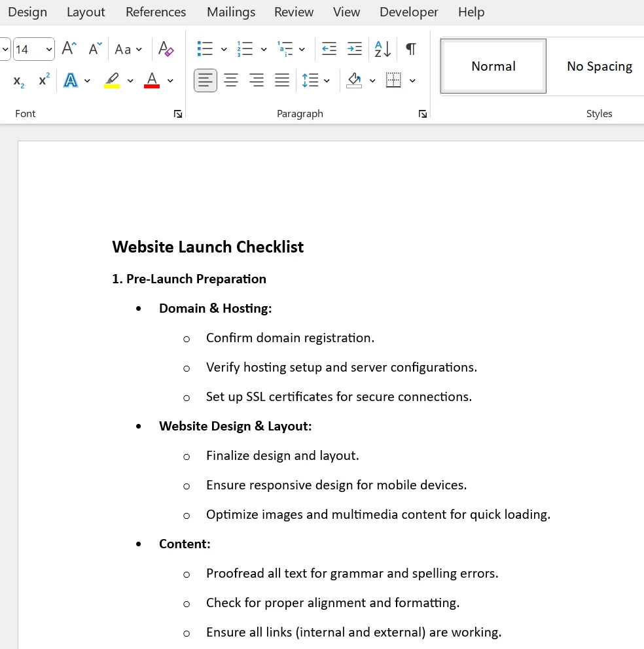The image size is (644, 649).
Task: Increase paragraph indent
Action: click(x=355, y=49)
